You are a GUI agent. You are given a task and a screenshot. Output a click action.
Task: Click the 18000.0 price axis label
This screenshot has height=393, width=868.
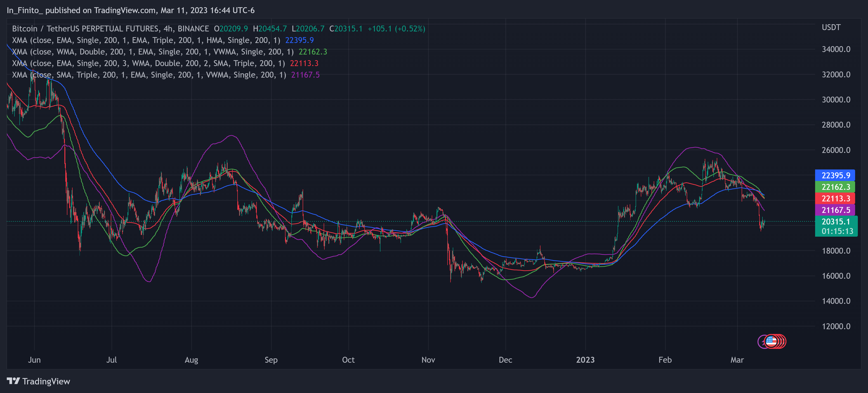(x=836, y=251)
